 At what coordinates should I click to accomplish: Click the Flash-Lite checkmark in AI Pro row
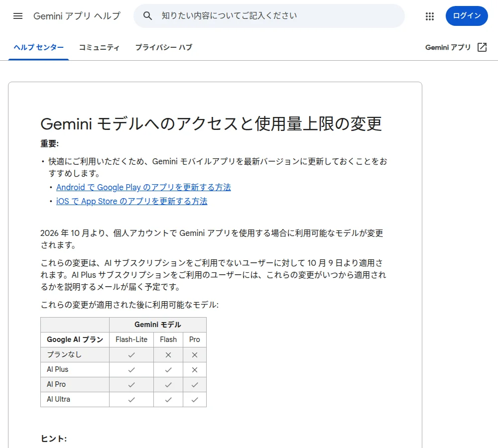131,385
